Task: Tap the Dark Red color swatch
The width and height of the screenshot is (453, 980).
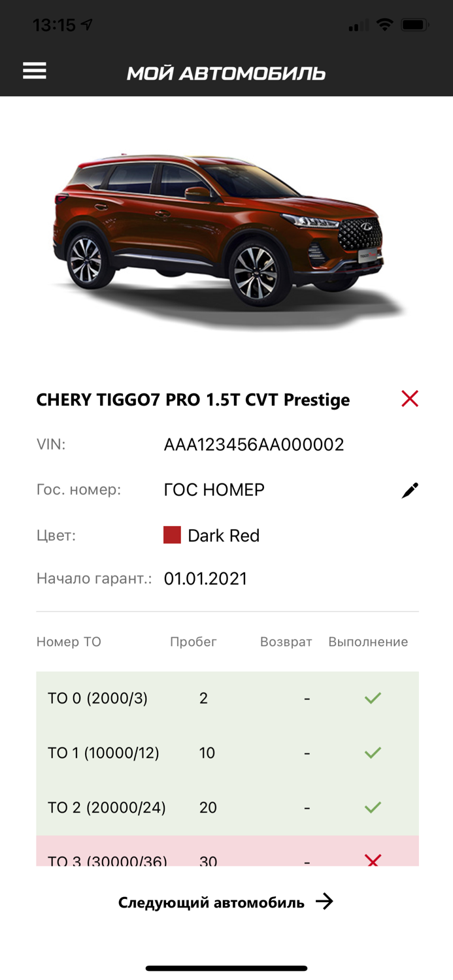Action: pyautogui.click(x=172, y=534)
